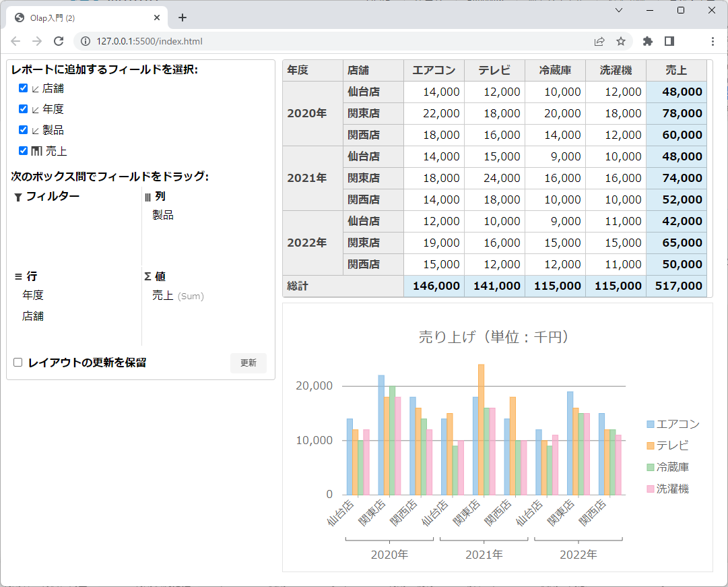Select cell 24,000 in the pivot grid
Screen dimensions: 728x587
tap(494, 178)
